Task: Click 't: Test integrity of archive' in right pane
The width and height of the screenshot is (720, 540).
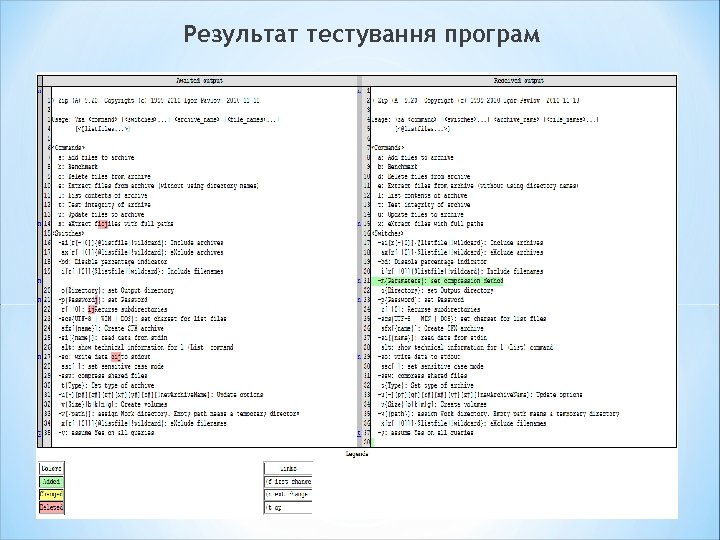Action: [424, 205]
